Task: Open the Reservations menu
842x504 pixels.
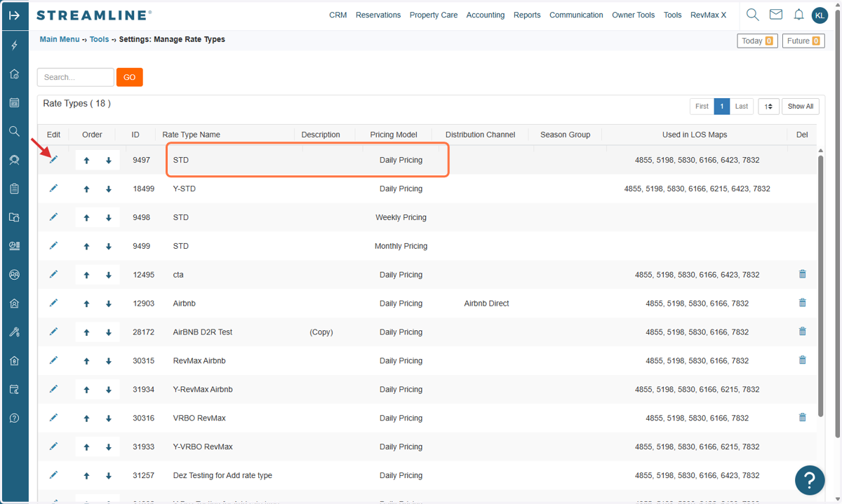Action: tap(378, 15)
